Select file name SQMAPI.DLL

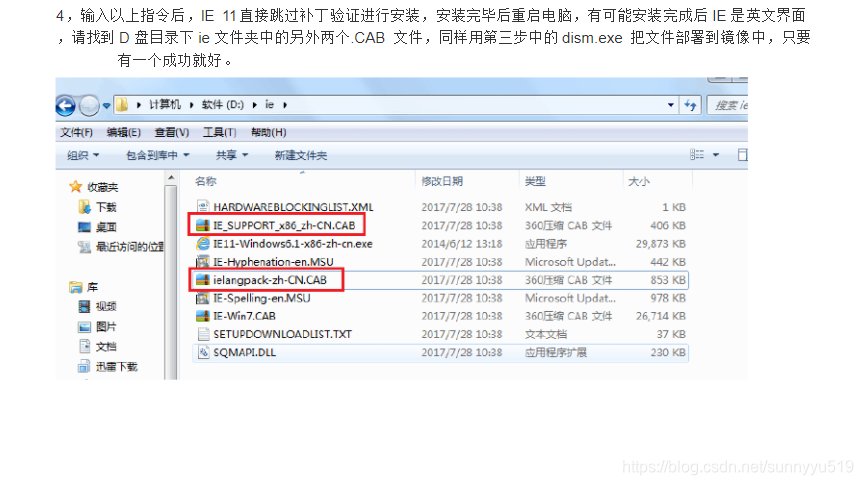(244, 352)
